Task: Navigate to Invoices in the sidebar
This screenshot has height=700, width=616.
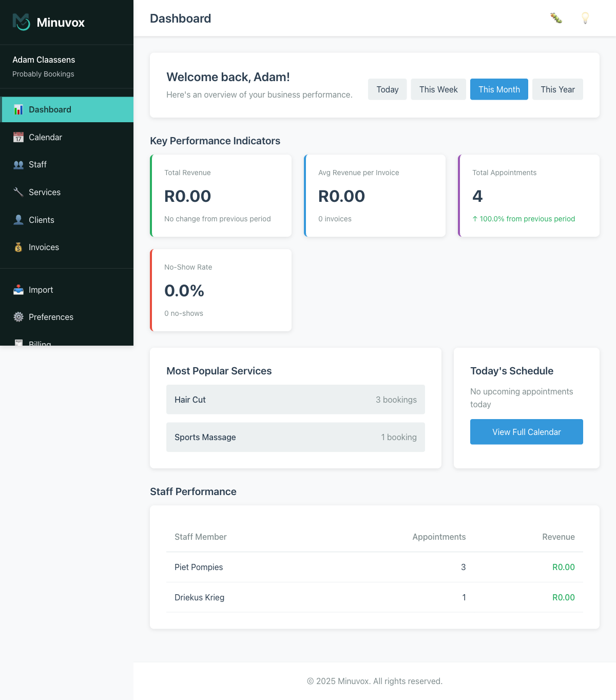Action: point(44,247)
